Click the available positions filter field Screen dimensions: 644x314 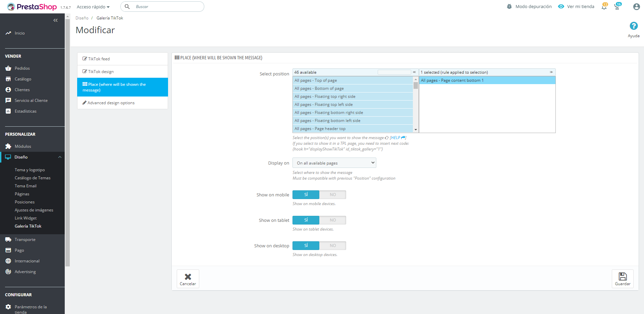click(394, 72)
